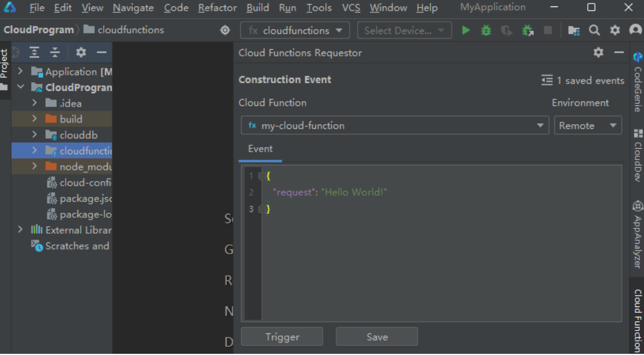Click the Save button
The image size is (644, 355).
[377, 337]
